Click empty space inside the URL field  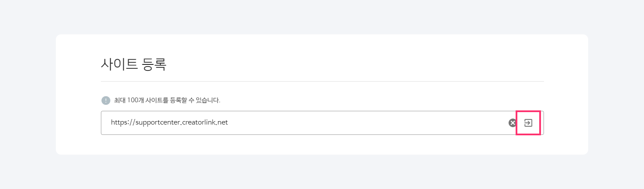[365, 123]
